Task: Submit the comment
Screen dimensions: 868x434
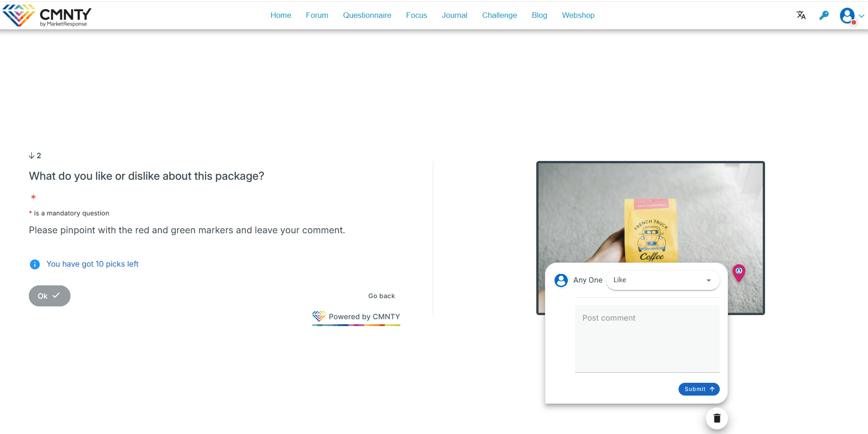Action: pyautogui.click(x=699, y=389)
